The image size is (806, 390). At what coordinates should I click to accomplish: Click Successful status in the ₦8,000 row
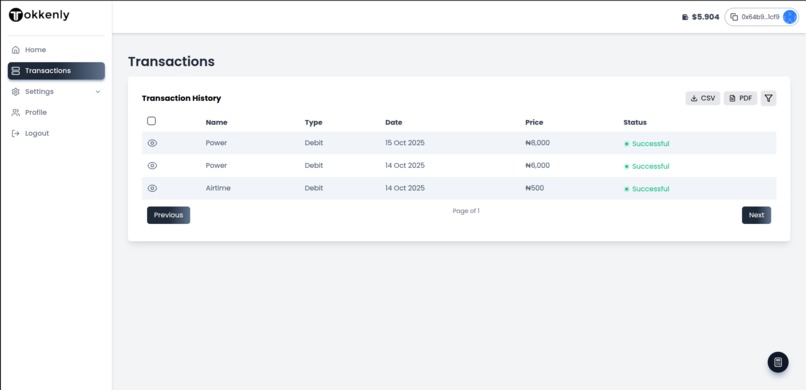647,144
